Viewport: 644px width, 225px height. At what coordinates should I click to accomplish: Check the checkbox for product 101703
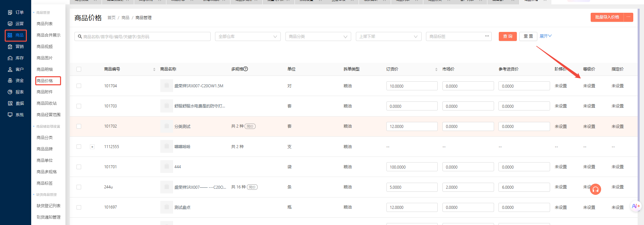(x=79, y=106)
